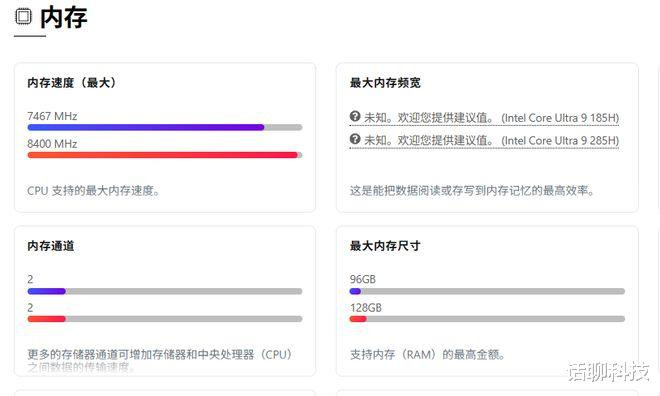This screenshot has width=660, height=396.
Task: Click question mark icon for Core Ultra 9 185H
Action: click(x=355, y=116)
